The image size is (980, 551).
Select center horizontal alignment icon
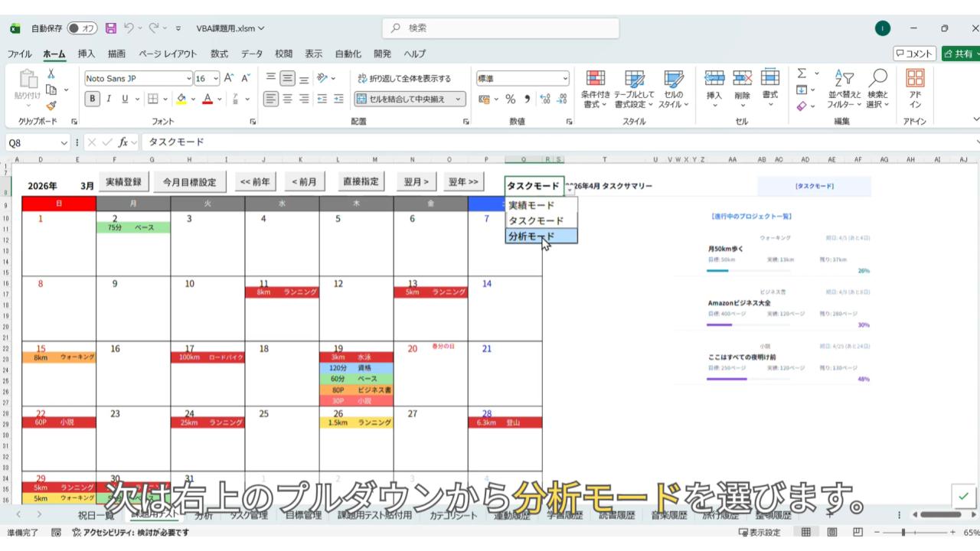[288, 99]
